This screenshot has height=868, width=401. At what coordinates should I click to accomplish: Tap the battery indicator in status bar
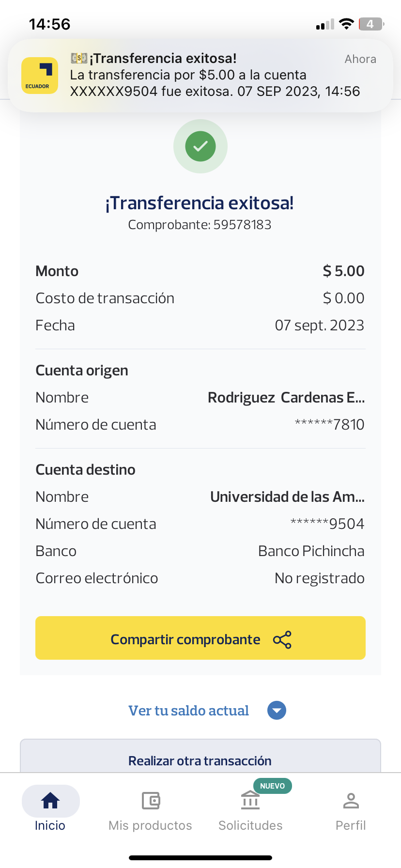click(370, 24)
